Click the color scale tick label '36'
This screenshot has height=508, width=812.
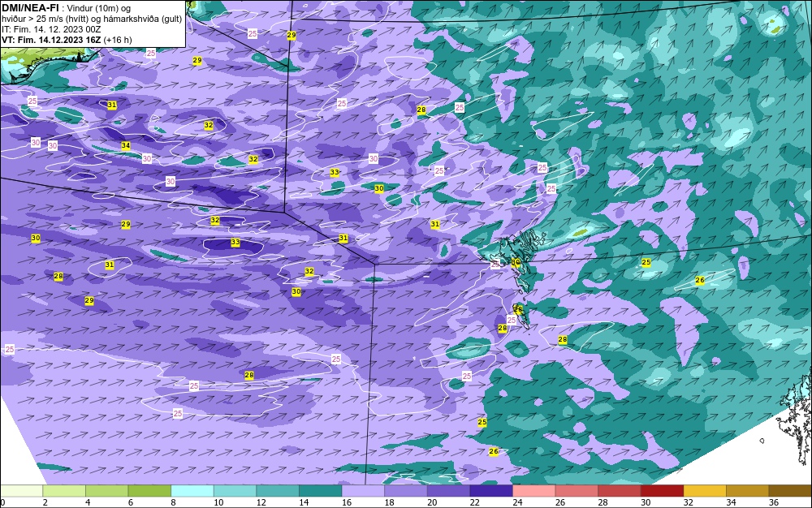(774, 502)
